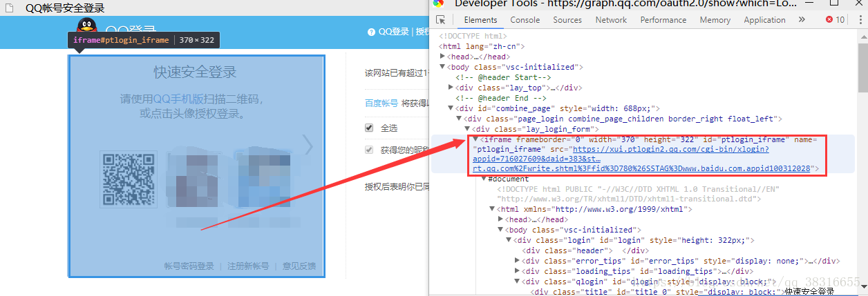The width and height of the screenshot is (868, 296).
Task: Collapse the outer body node below html lang="zh-cn"
Action: click(443, 67)
